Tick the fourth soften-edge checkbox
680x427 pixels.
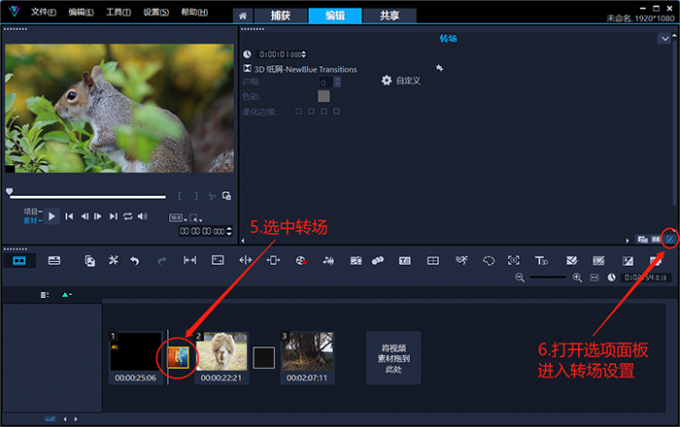[336, 111]
